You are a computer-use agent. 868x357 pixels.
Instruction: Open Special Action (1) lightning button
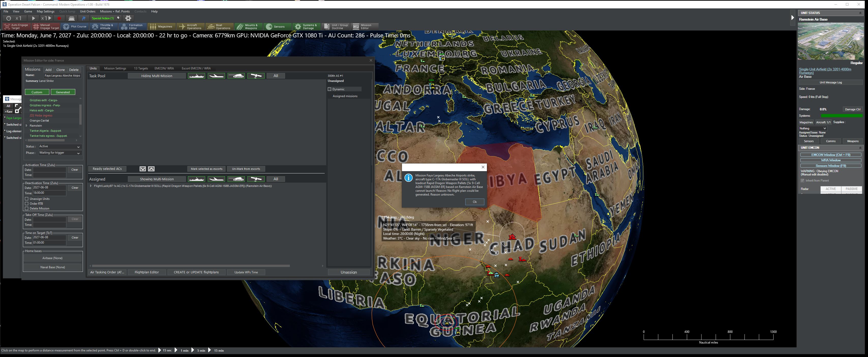106,18
